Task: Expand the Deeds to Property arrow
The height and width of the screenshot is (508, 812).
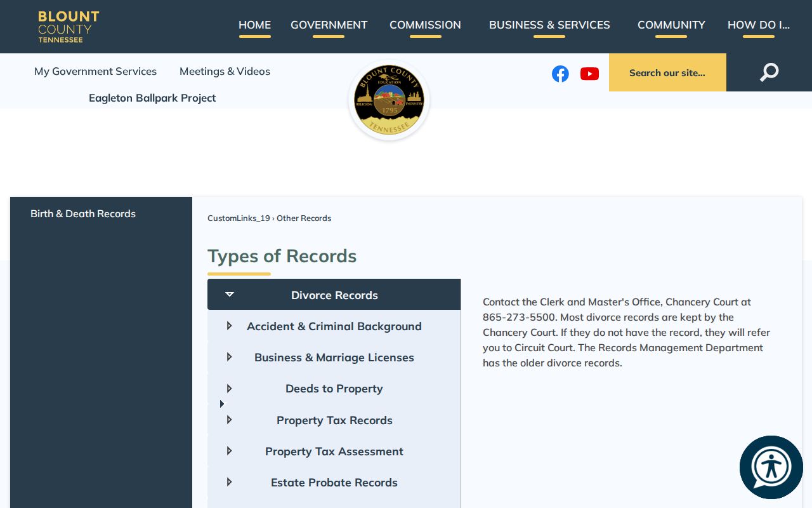Action: click(x=230, y=388)
